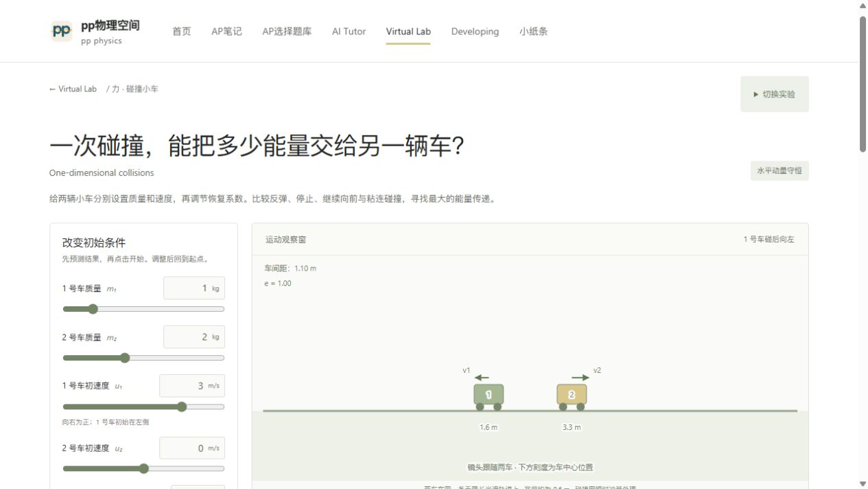
Task: Click the 1 号车碰后向左 status text
Action: tap(769, 240)
